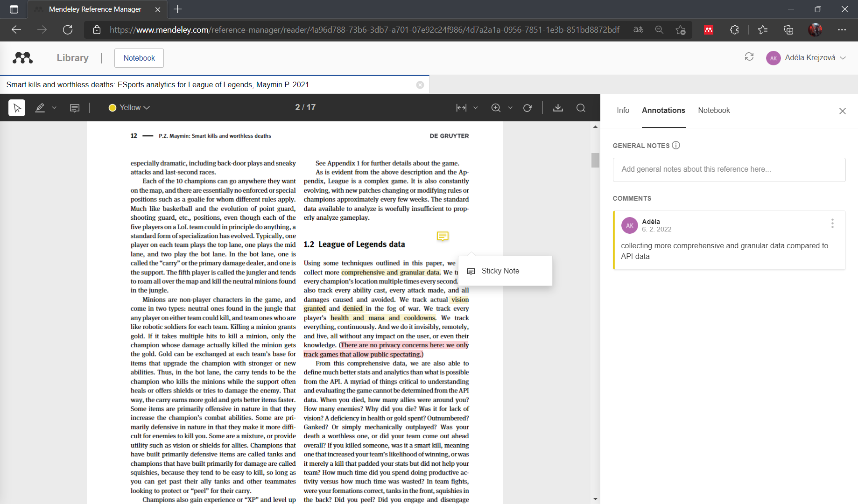This screenshot has width=858, height=504.
Task: Open browser collections icon
Action: point(788,30)
